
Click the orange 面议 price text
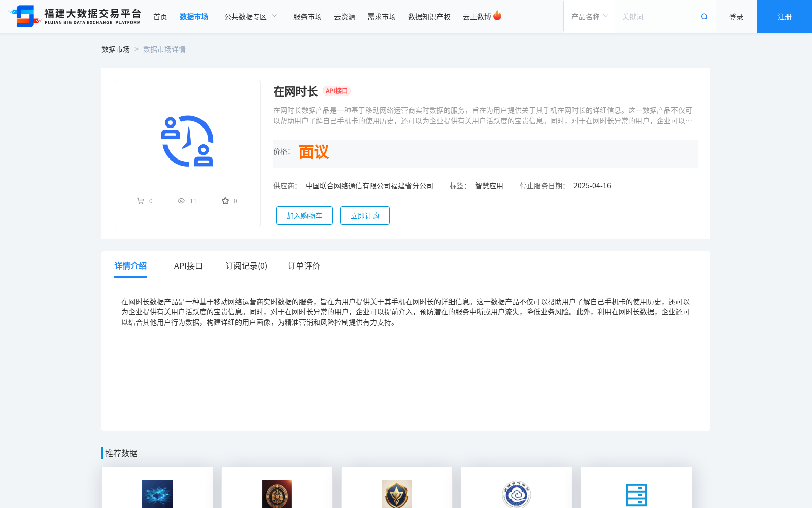coord(314,152)
